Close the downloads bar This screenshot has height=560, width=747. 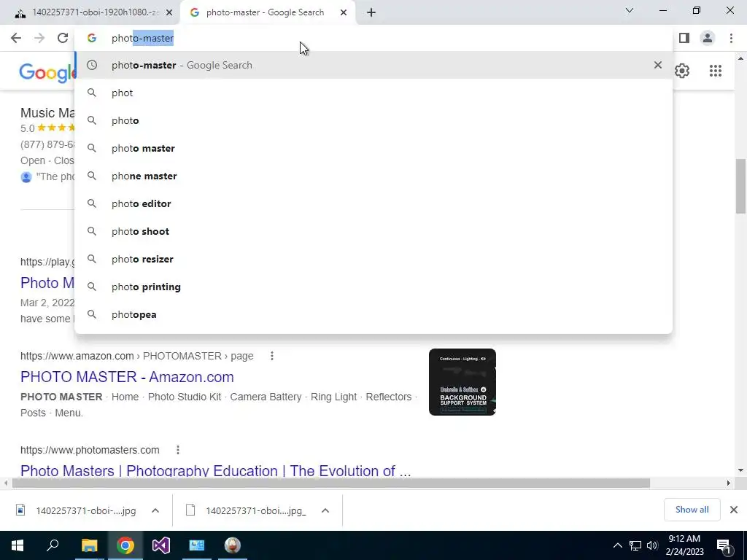pyautogui.click(x=734, y=510)
